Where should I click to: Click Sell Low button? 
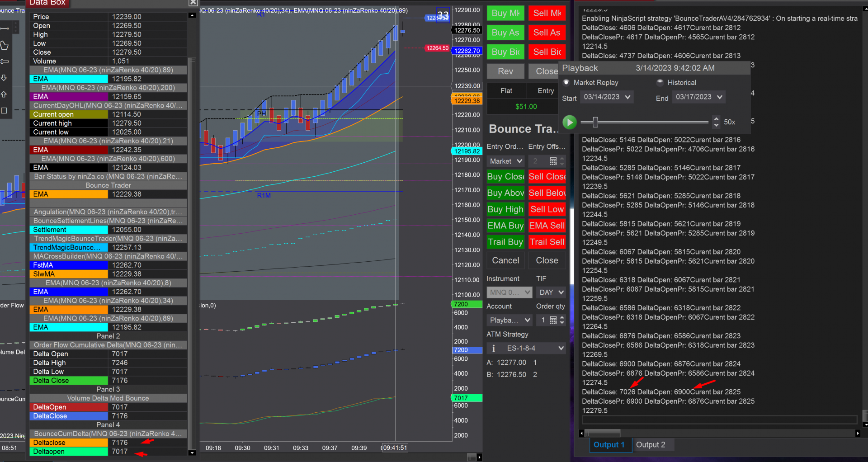547,209
